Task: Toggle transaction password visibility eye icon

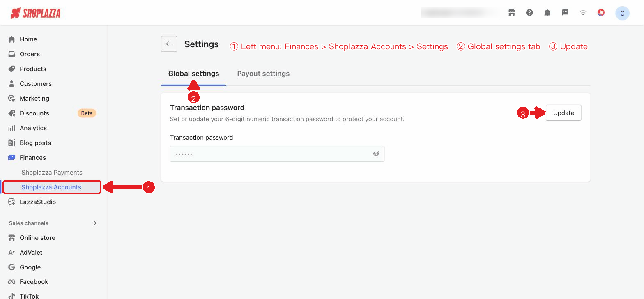Action: coord(376,154)
